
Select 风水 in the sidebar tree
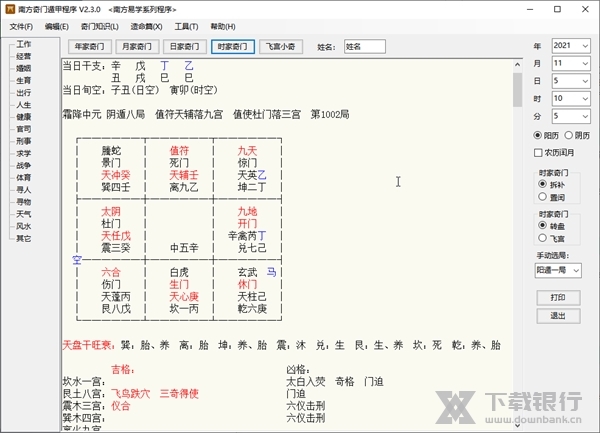coord(24,226)
